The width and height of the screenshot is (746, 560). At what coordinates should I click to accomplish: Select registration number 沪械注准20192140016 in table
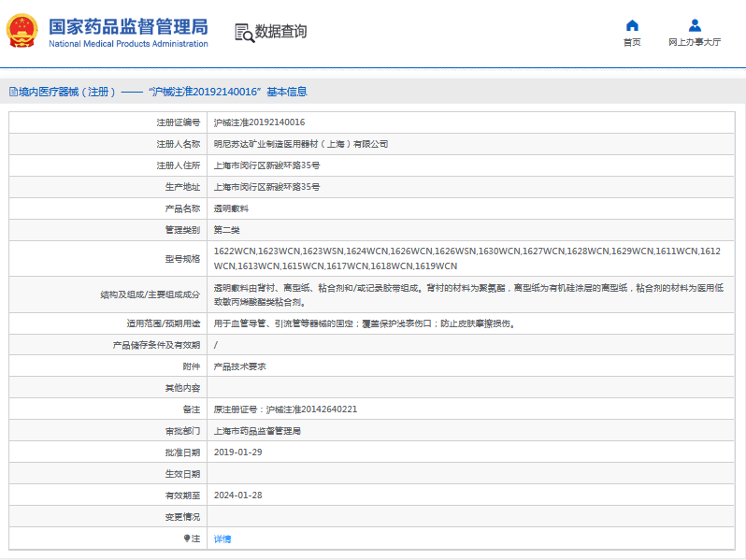259,122
